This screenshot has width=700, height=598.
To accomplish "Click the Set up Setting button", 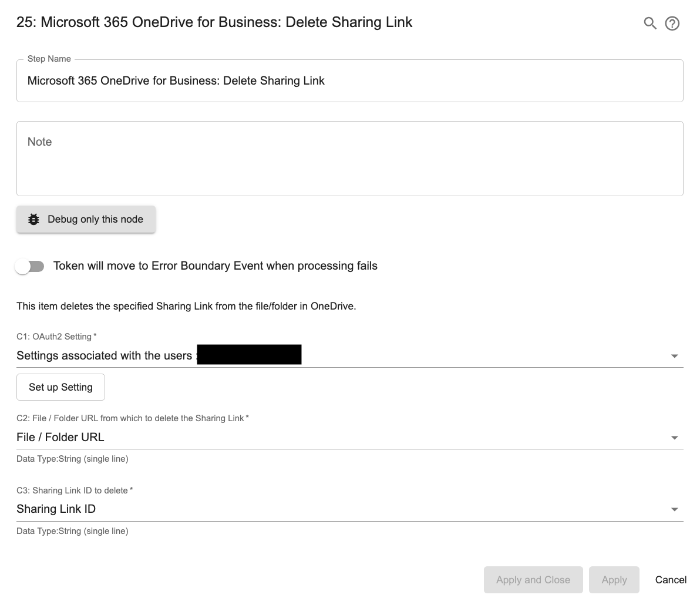I will [60, 387].
